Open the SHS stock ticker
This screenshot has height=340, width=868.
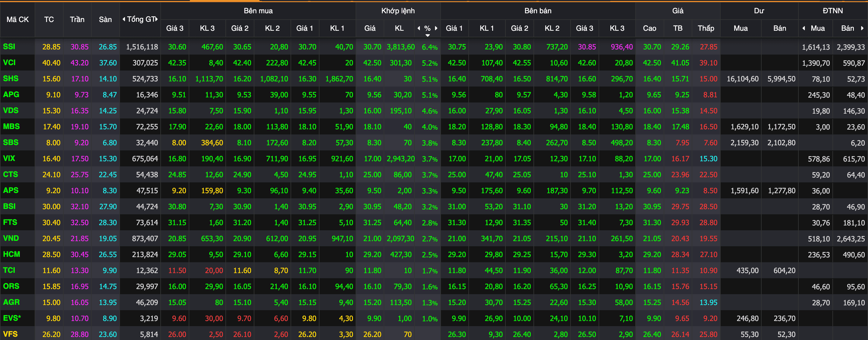click(11, 78)
